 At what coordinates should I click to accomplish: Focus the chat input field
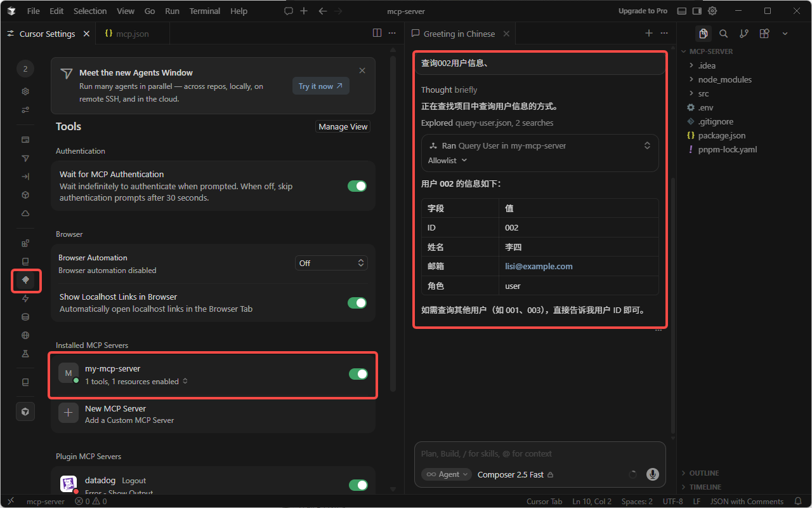[540, 453]
